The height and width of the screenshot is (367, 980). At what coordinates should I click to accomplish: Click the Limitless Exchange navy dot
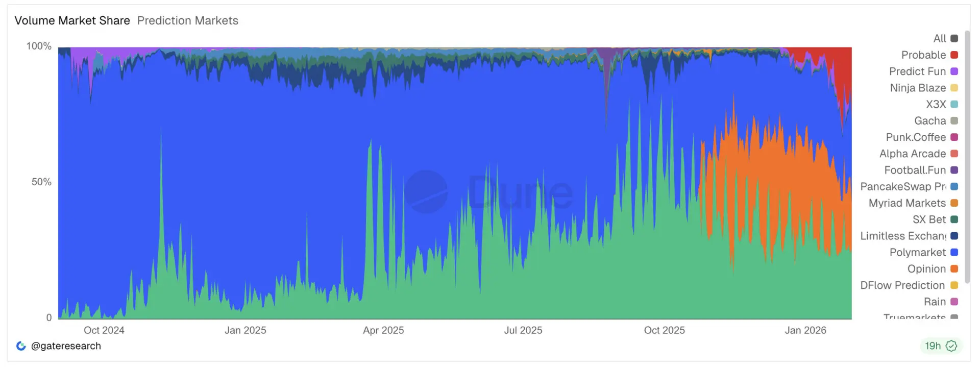pos(954,236)
